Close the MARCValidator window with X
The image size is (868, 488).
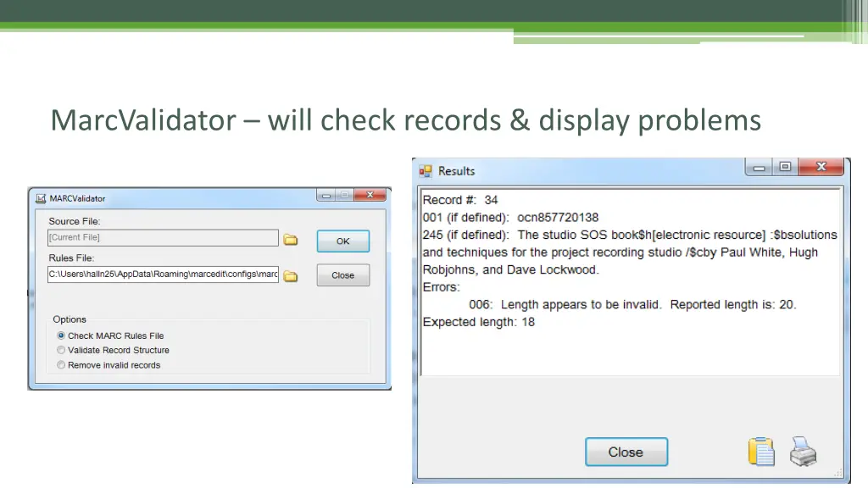click(370, 196)
